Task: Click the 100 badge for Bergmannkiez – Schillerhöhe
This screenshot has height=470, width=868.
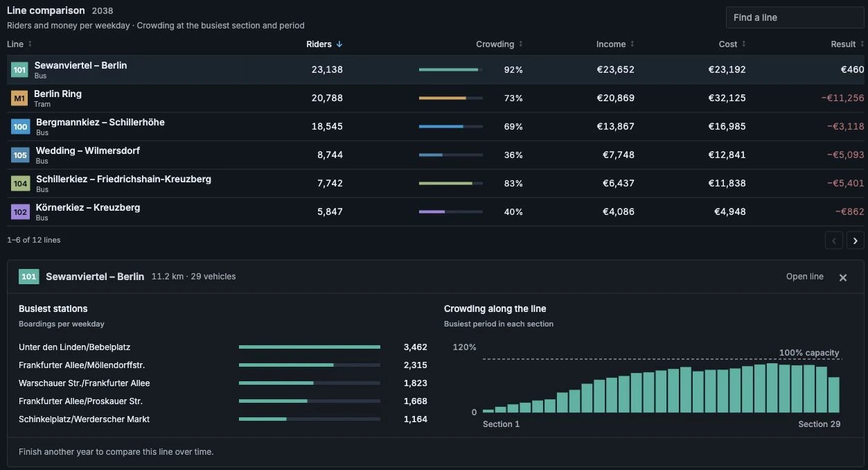Action: coord(21,127)
